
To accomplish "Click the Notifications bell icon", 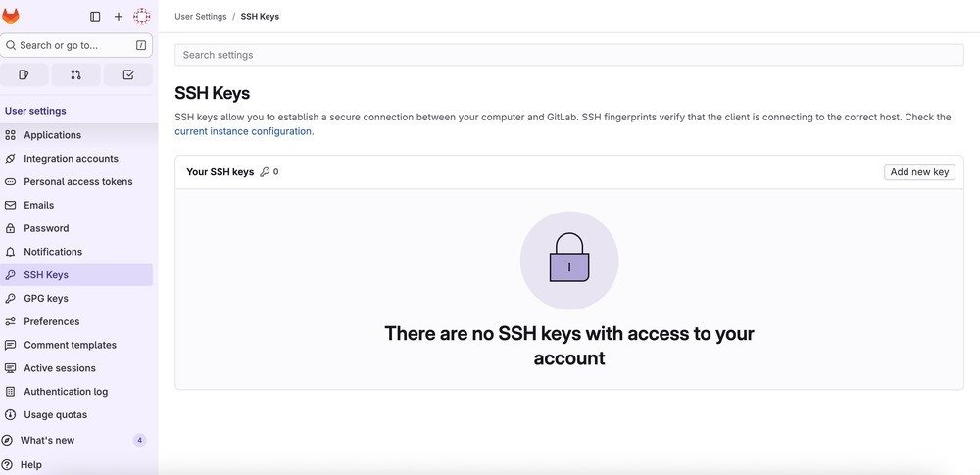I will (x=10, y=252).
